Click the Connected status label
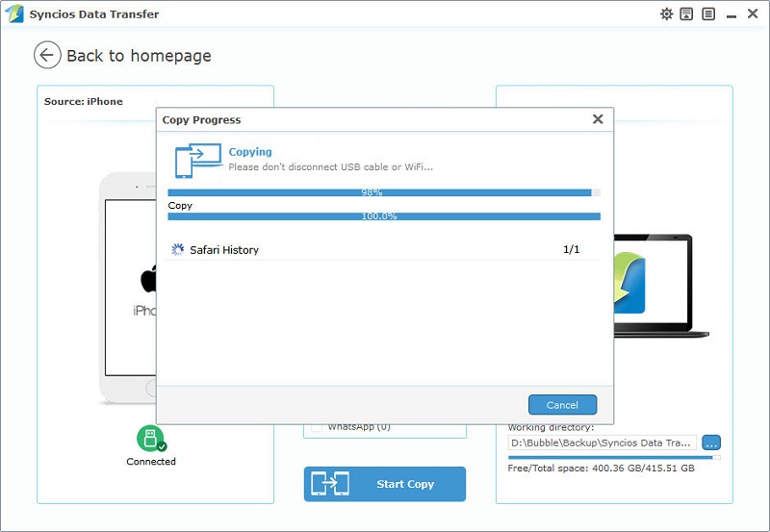The height and width of the screenshot is (532, 770). [x=151, y=462]
